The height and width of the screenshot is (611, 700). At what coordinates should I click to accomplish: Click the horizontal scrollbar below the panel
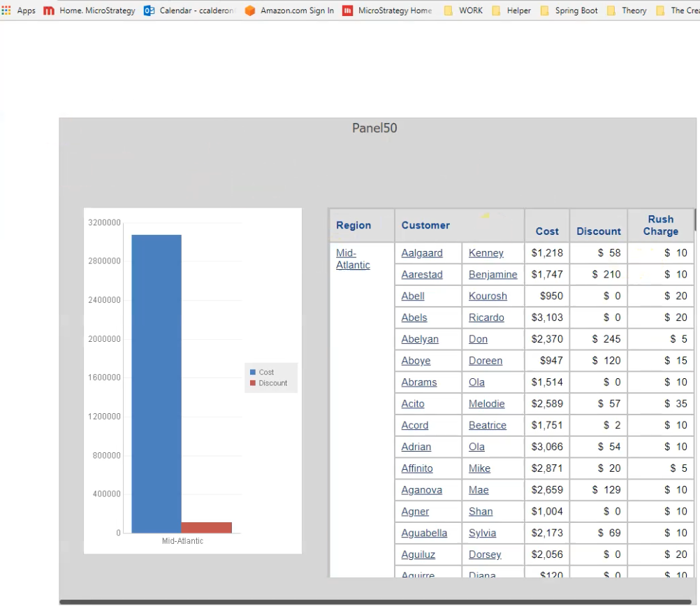pos(375,602)
